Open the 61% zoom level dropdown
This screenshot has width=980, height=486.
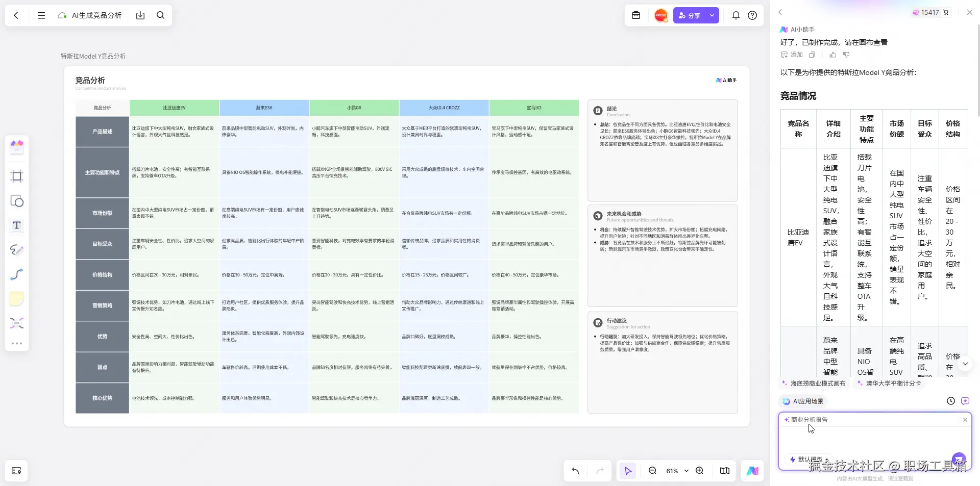click(677, 471)
